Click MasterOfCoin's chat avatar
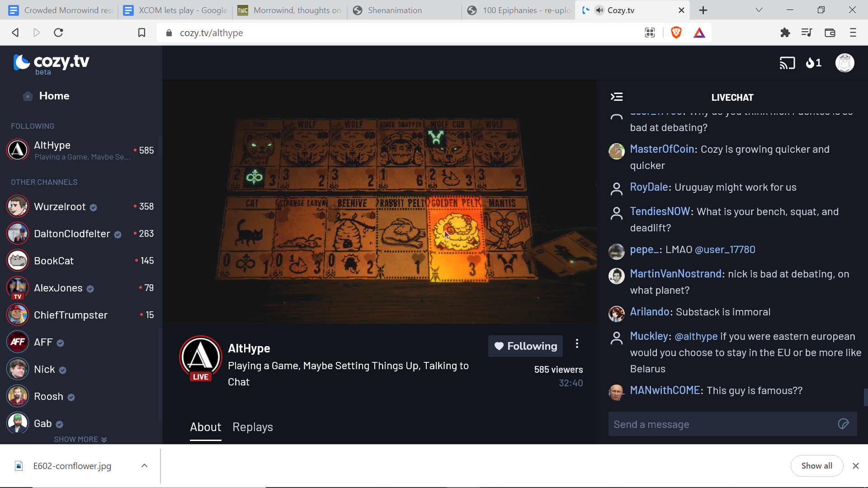Viewport: 868px width, 488px height. pos(616,151)
